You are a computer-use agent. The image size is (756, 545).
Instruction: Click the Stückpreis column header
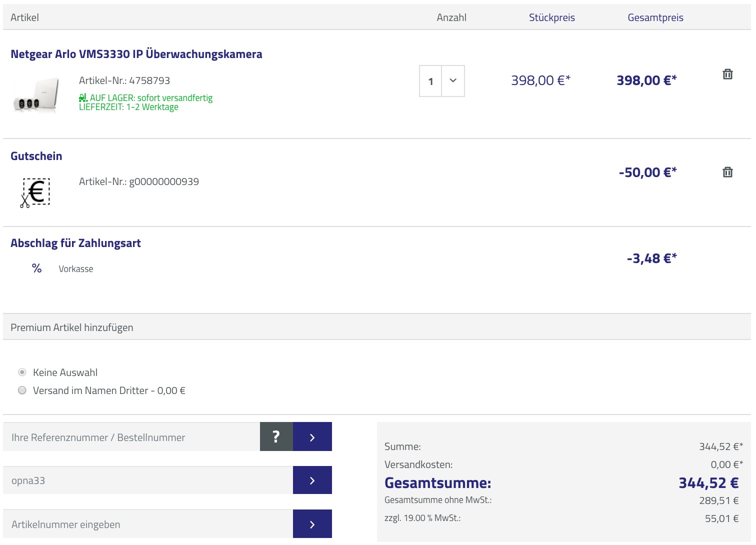click(x=551, y=17)
